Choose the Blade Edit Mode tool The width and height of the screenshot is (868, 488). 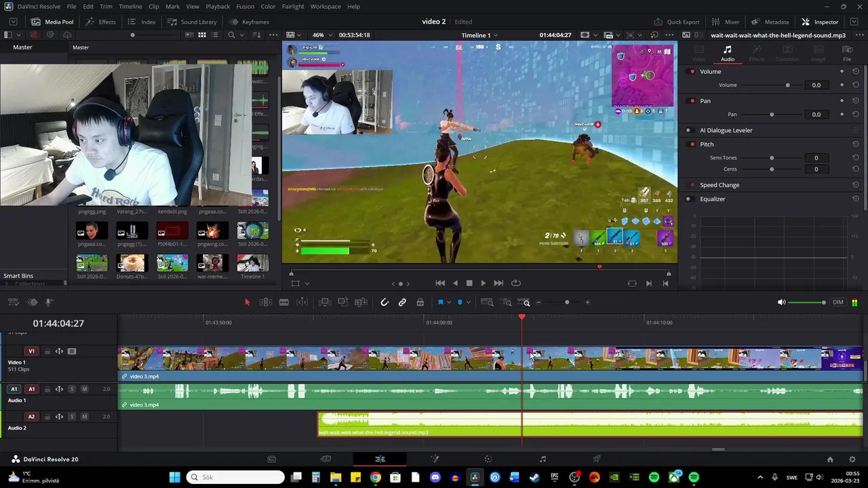pos(284,302)
